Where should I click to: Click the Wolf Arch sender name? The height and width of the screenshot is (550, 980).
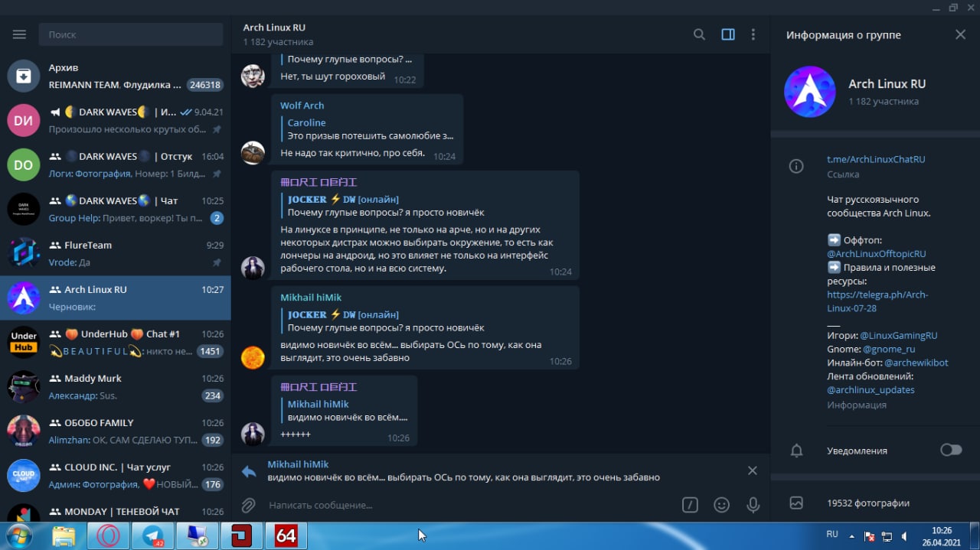point(302,106)
